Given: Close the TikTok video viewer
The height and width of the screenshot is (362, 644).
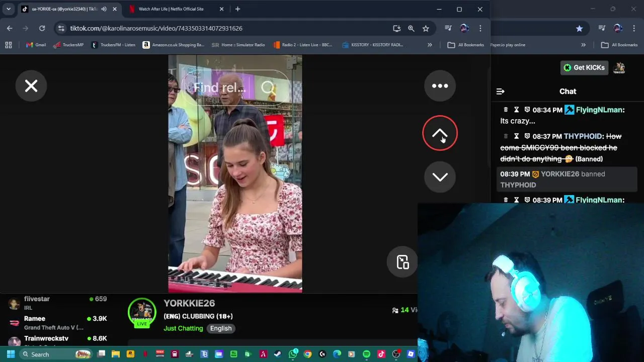Looking at the screenshot, I should (31, 86).
